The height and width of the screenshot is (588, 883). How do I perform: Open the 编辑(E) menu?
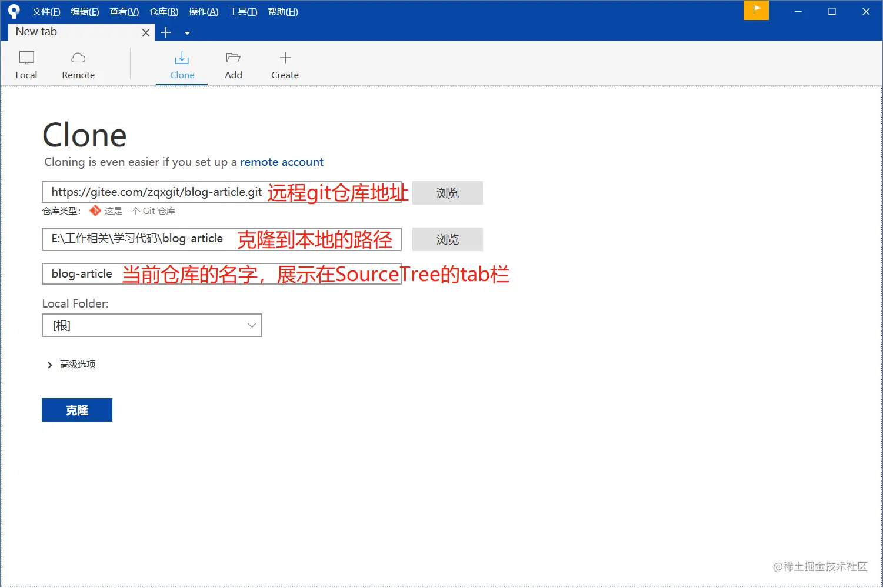[x=85, y=12]
